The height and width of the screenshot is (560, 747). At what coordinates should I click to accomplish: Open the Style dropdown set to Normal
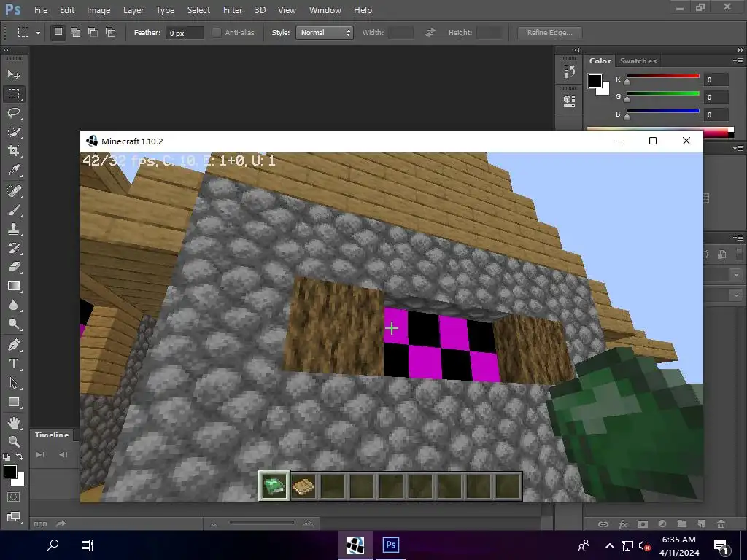coord(325,32)
